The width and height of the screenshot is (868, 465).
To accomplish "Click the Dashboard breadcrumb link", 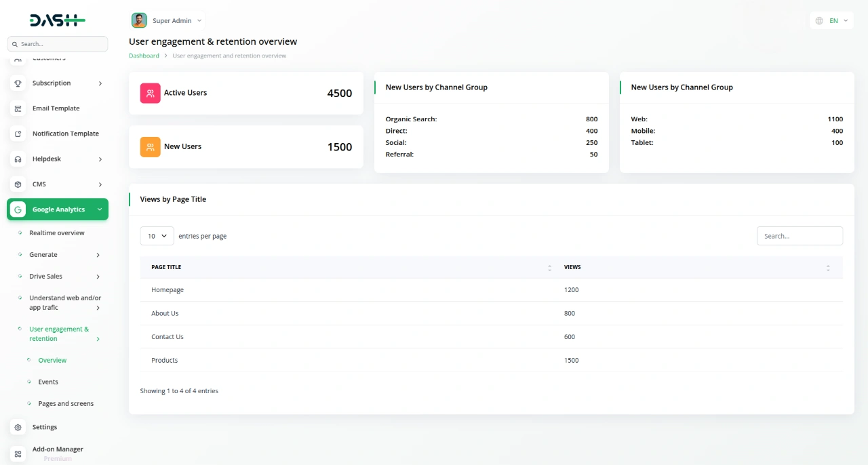I will 144,55.
